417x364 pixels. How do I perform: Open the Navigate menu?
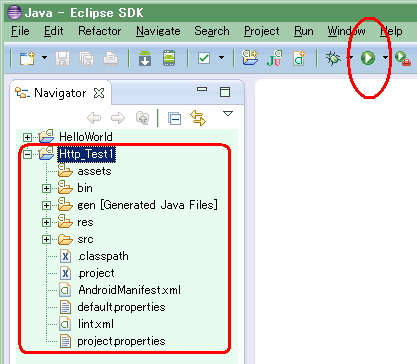[158, 31]
